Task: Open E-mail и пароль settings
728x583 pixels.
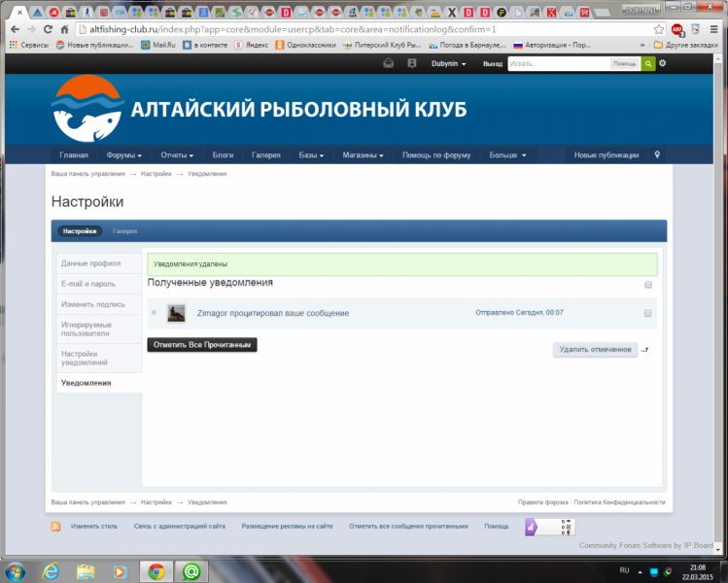Action: tap(99, 284)
